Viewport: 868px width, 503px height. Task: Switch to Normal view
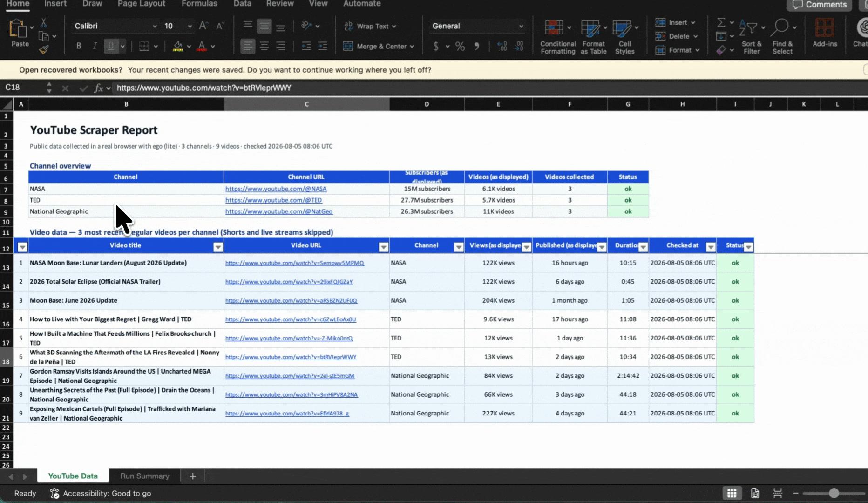[732, 493]
